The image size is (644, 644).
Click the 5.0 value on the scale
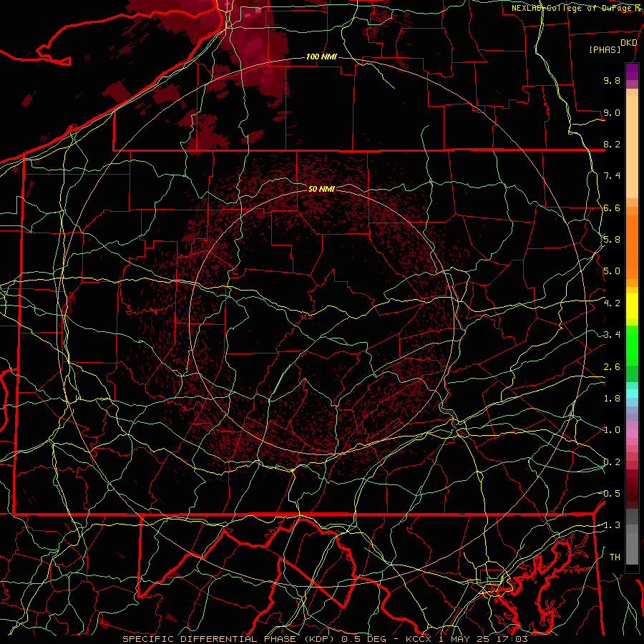coord(612,271)
